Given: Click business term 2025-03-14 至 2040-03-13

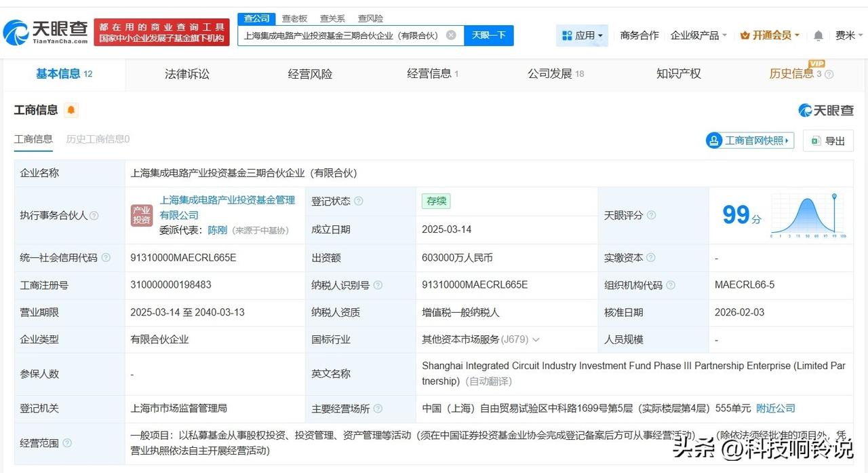Looking at the screenshot, I should tap(187, 312).
